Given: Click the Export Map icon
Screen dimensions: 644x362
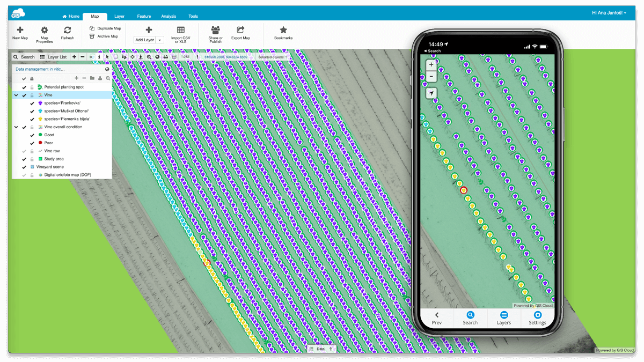Looking at the screenshot, I should (240, 30).
